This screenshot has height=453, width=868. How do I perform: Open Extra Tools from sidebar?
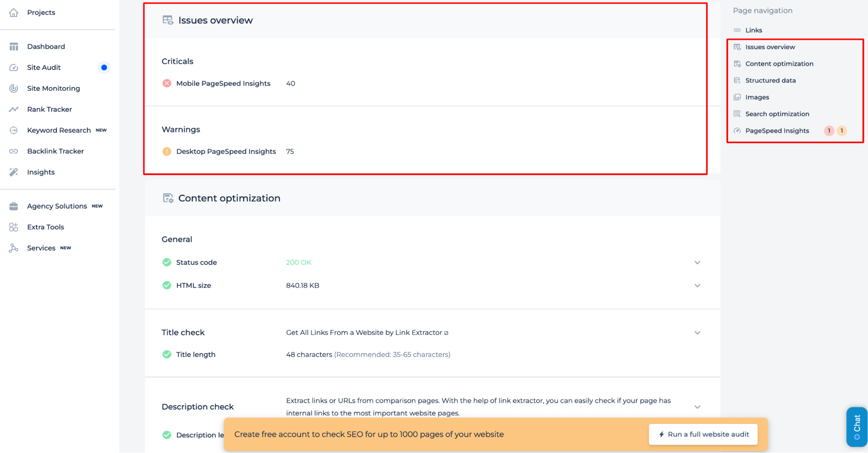pos(46,227)
